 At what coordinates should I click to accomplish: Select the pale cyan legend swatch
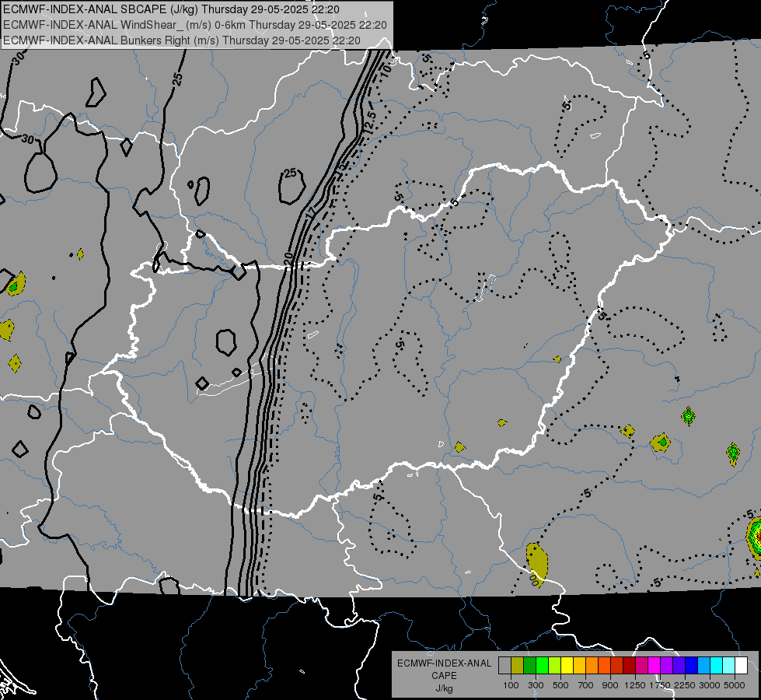(x=729, y=665)
